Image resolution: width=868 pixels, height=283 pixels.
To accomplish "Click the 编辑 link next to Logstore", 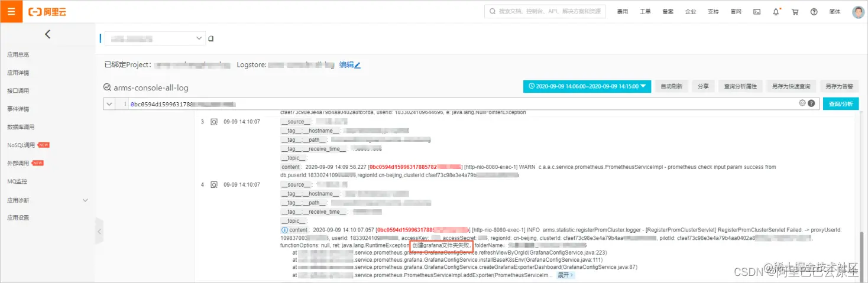I will coord(350,65).
